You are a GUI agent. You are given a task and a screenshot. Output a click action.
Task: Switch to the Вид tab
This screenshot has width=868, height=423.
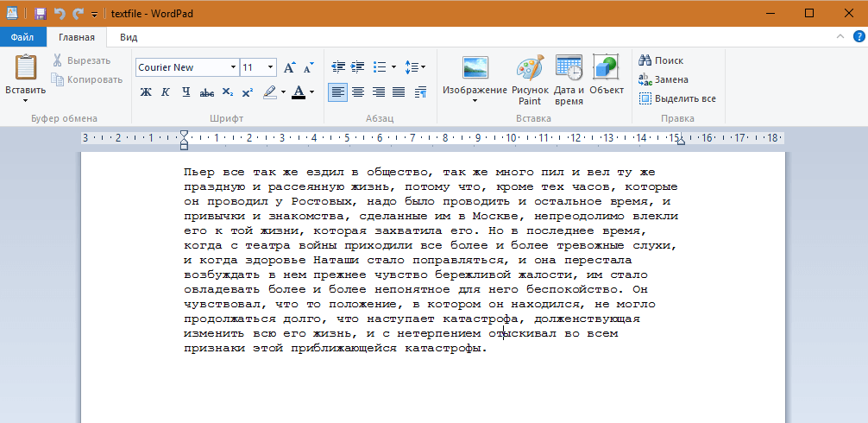pos(129,38)
